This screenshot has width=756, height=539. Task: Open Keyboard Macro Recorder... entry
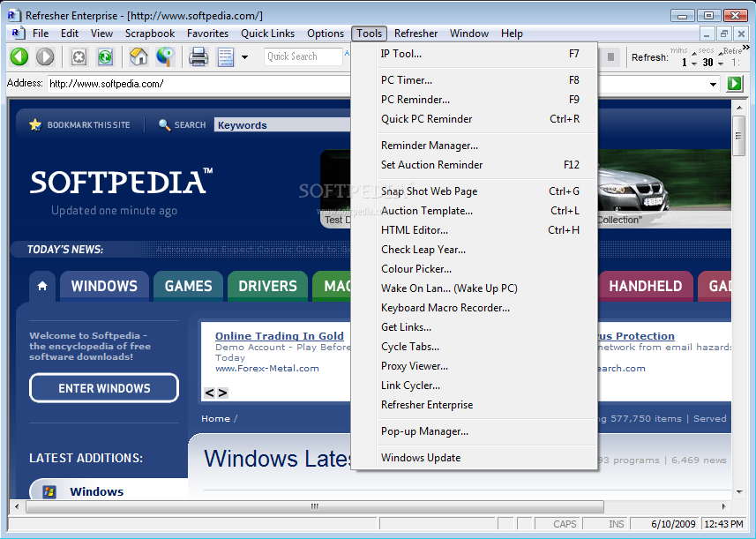click(x=475, y=308)
